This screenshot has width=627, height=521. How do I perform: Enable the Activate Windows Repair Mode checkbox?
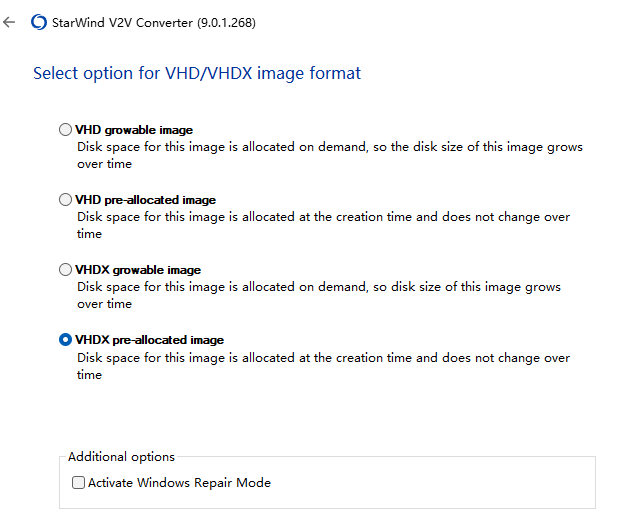(x=79, y=483)
